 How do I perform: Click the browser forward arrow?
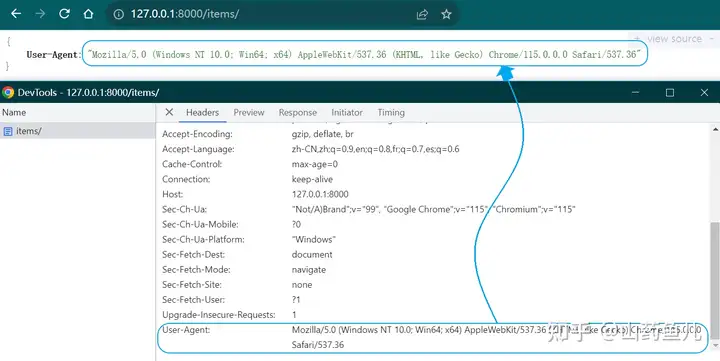coord(40,14)
